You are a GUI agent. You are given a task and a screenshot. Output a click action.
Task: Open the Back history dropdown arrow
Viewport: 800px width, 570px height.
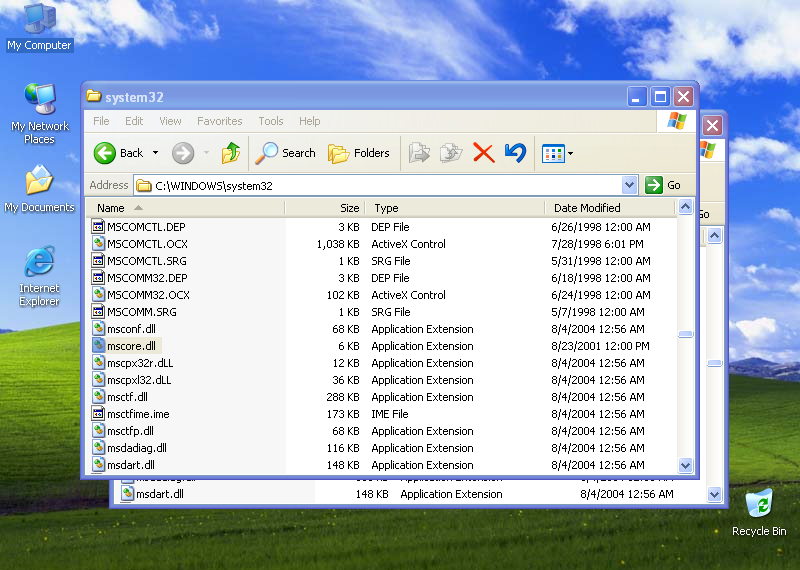pos(155,153)
